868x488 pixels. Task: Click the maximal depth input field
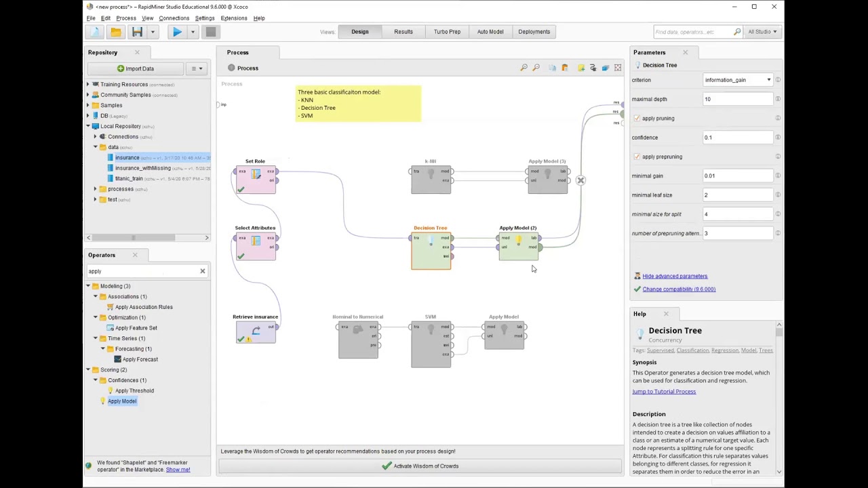[738, 100]
